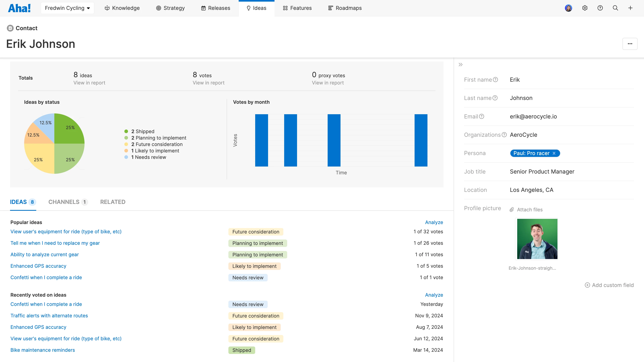644x362 pixels.
Task: Open the Fredwin Cycling workspace dropdown
Action: click(x=67, y=8)
